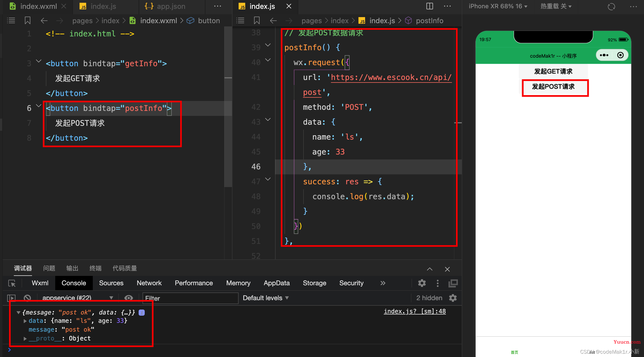Open the AppData devtools tab
This screenshot has height=357, width=644.
(277, 283)
